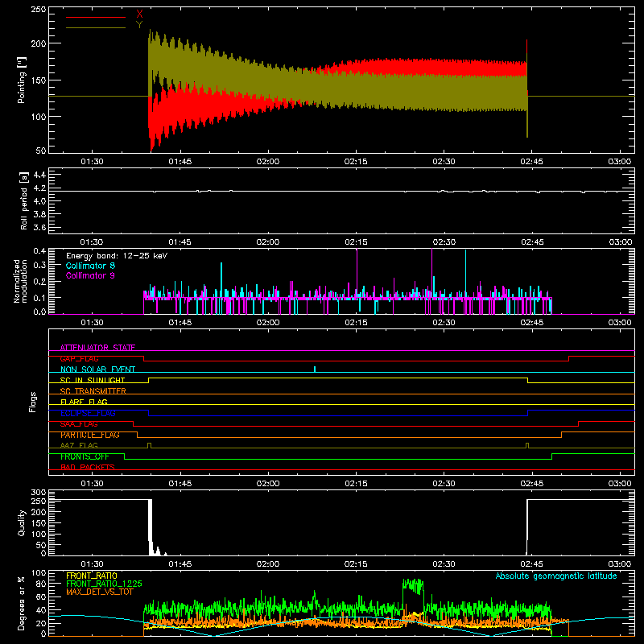Click the cyan spike on NON_SOLAR_EVENT line

click(315, 369)
